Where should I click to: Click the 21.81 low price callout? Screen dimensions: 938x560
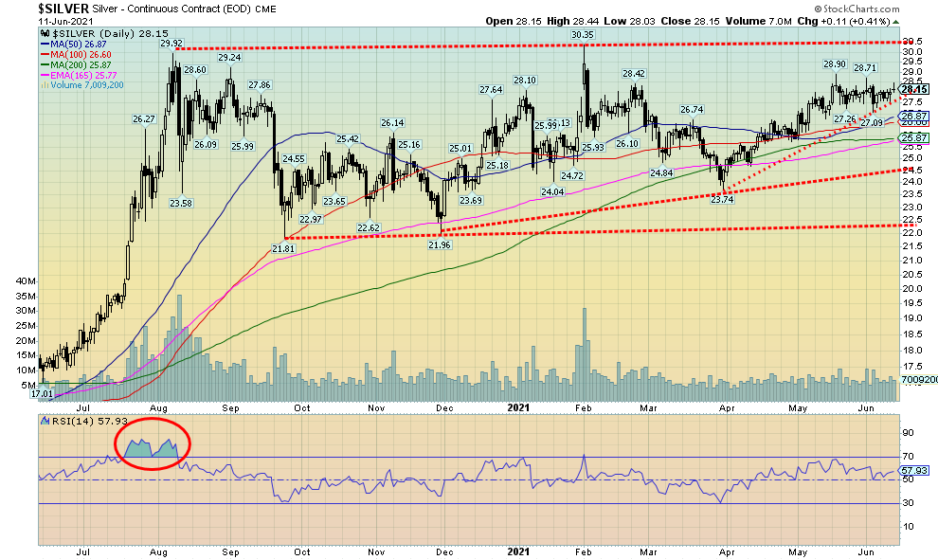point(283,248)
